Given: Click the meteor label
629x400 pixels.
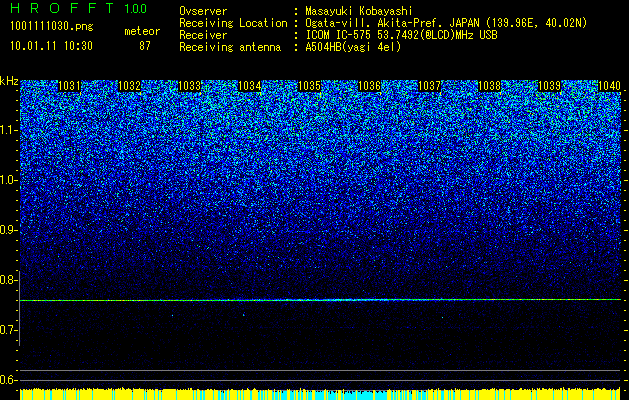Looking at the screenshot, I should pos(142,31).
